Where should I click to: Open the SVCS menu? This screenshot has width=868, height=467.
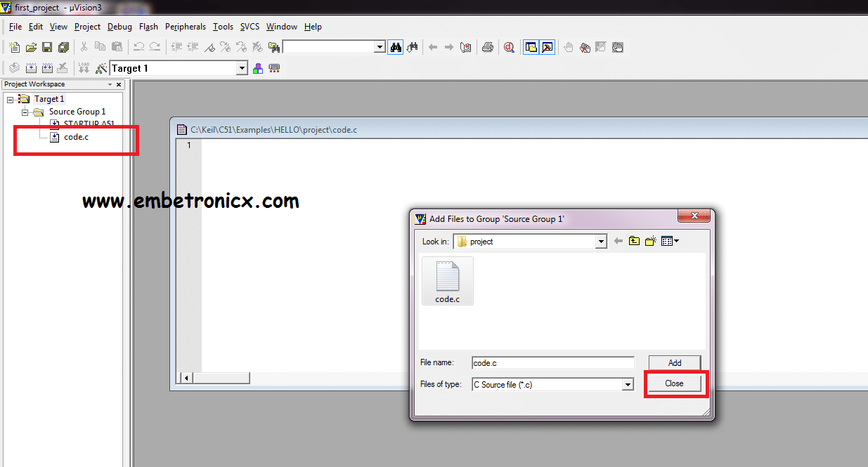(x=250, y=27)
